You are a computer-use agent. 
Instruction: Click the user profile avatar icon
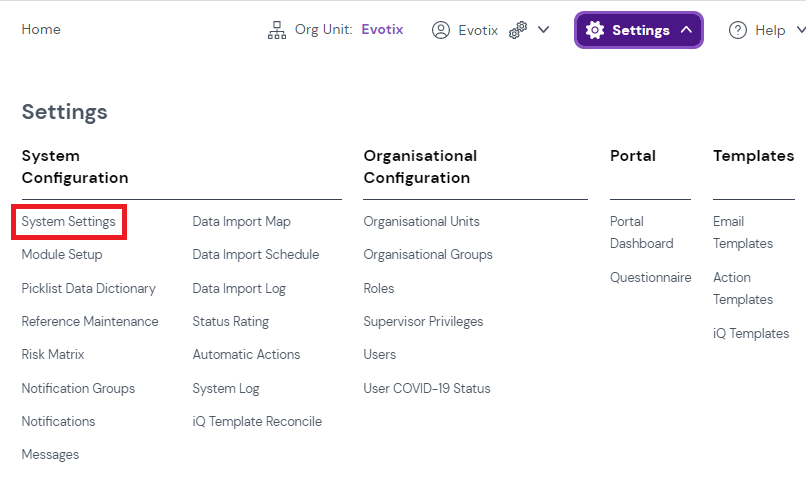(440, 30)
